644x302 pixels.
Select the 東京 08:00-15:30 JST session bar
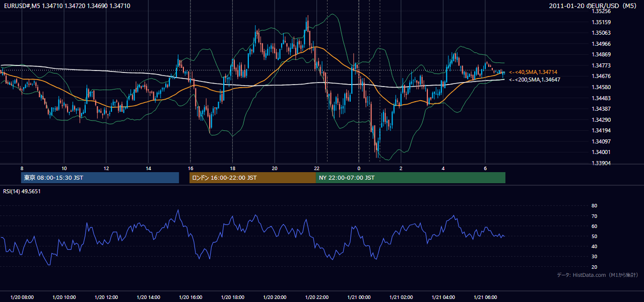[x=100, y=178]
